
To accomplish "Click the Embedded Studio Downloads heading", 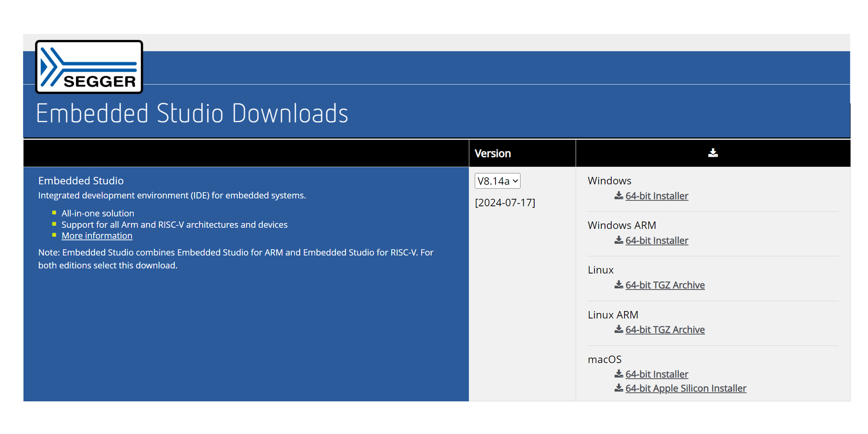I will (192, 113).
